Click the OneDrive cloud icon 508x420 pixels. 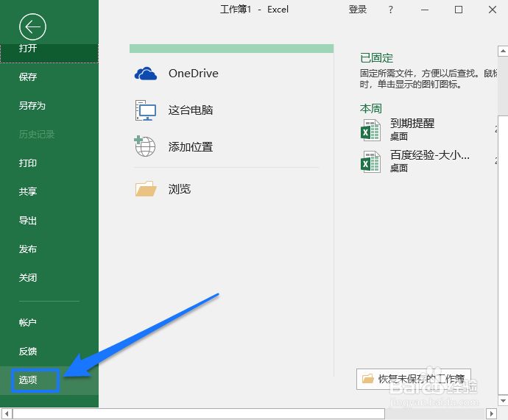146,74
